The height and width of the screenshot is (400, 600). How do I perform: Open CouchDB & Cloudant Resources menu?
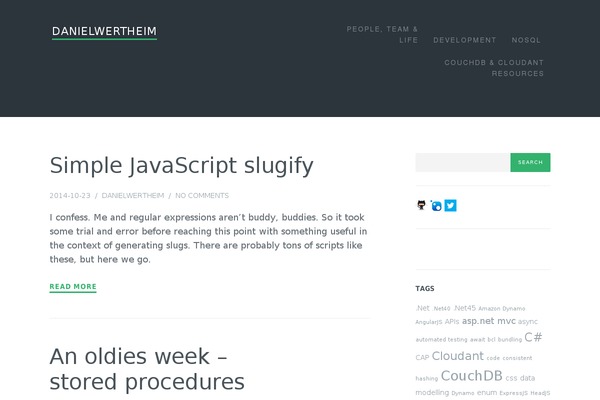click(494, 68)
